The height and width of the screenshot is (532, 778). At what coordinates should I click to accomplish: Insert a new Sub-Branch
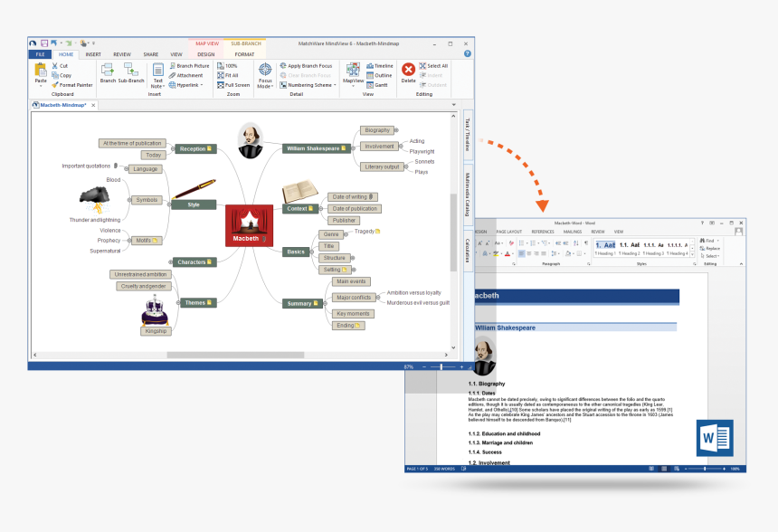pos(131,72)
